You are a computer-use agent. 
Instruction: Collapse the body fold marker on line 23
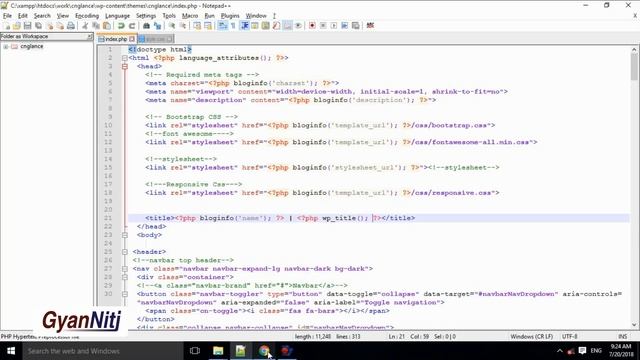click(x=125, y=235)
